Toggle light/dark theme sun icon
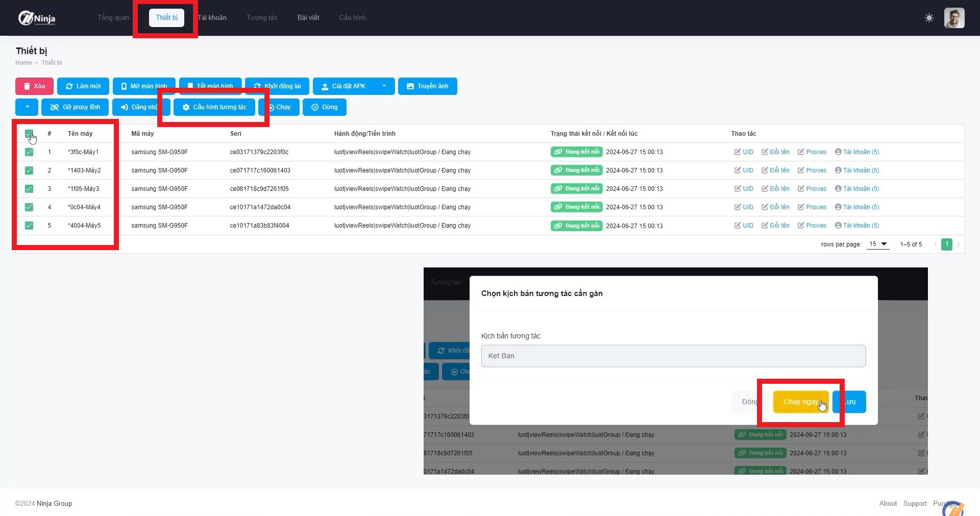 point(929,18)
